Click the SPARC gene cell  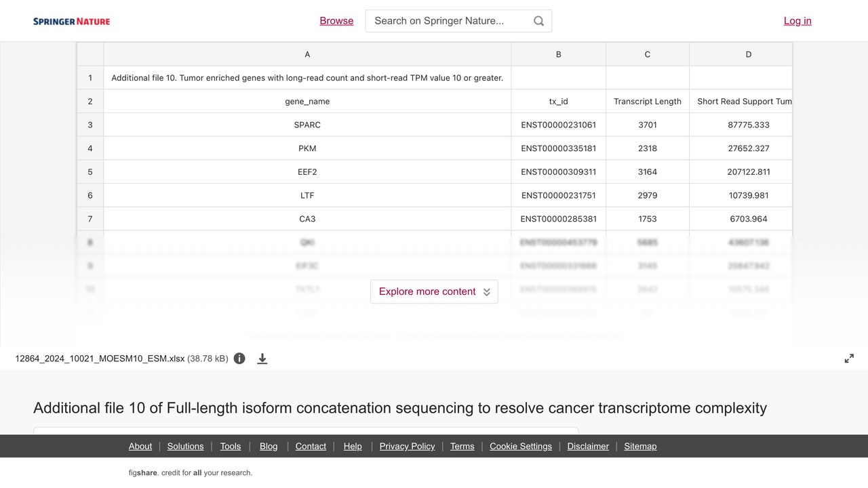click(x=307, y=125)
